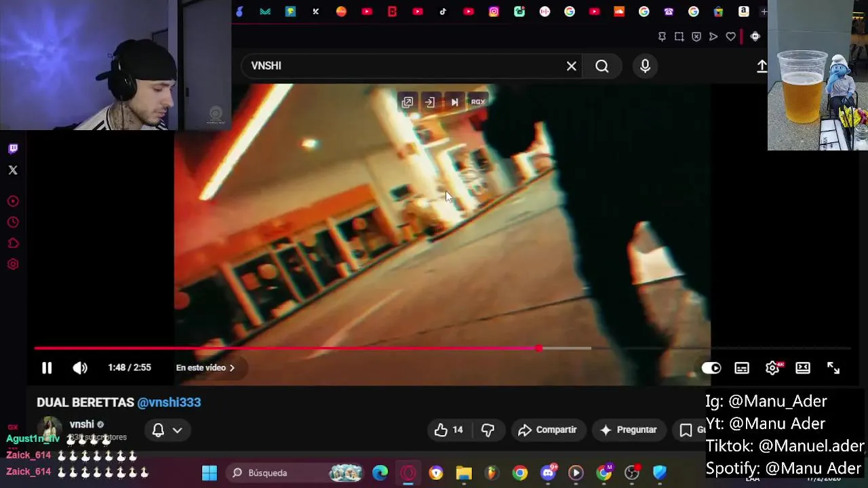
Task: Click the skip-next overlay icon on the video
Action: pyautogui.click(x=454, y=102)
